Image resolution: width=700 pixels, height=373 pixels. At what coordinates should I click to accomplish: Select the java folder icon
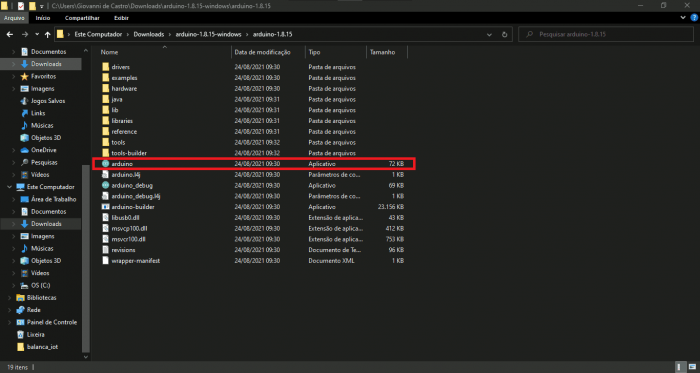pos(105,99)
